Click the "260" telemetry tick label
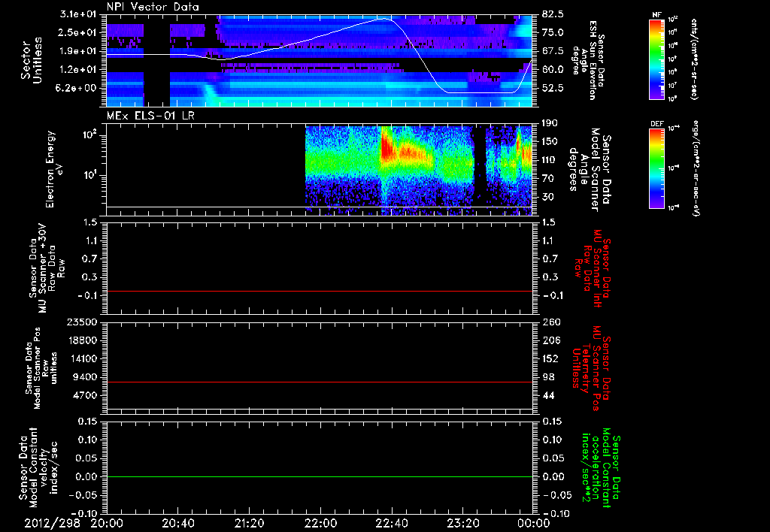Screen dimensions: 770x532 click(550, 322)
